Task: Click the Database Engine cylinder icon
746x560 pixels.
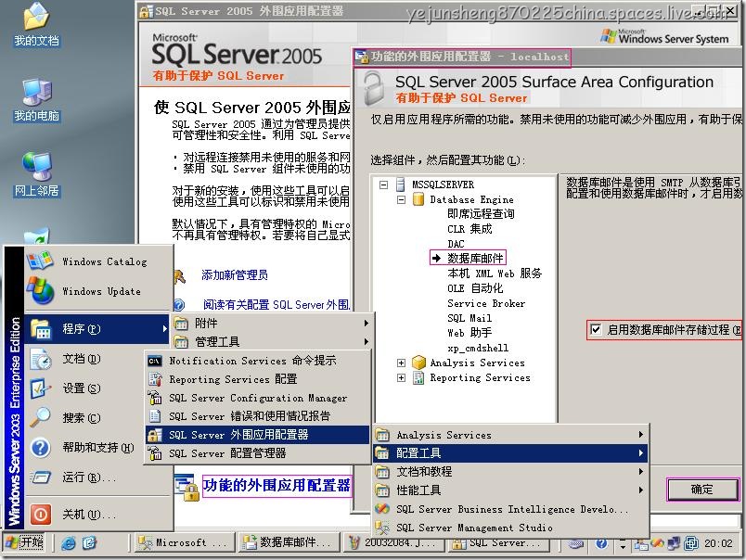Action: click(418, 199)
